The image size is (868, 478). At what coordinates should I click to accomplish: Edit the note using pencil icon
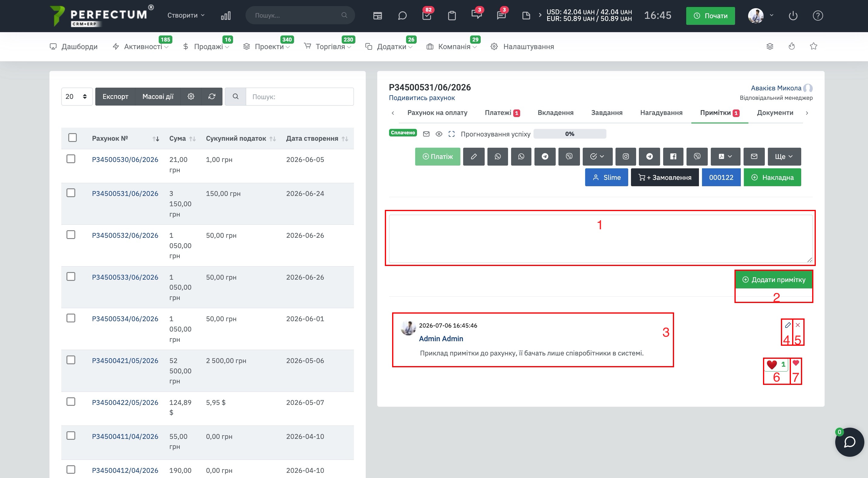point(788,325)
